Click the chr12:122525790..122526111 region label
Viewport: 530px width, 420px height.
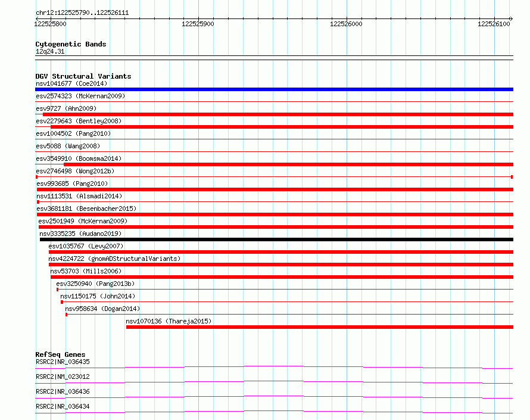click(x=82, y=13)
